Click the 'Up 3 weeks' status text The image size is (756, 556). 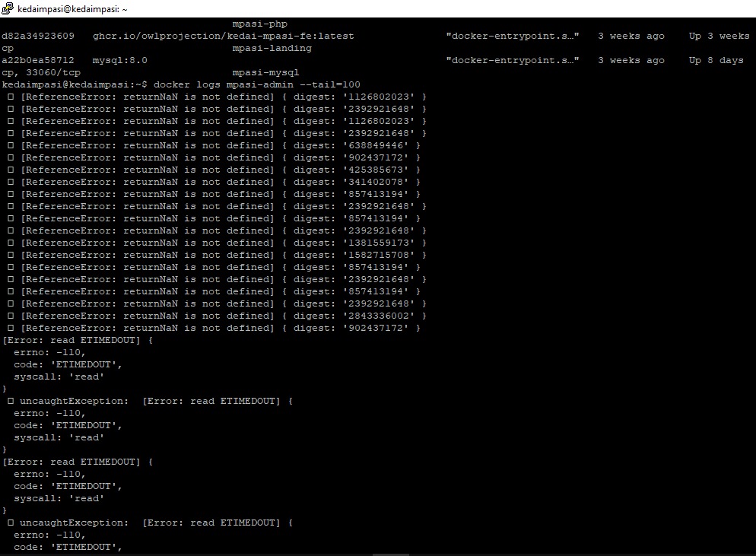pyautogui.click(x=719, y=36)
